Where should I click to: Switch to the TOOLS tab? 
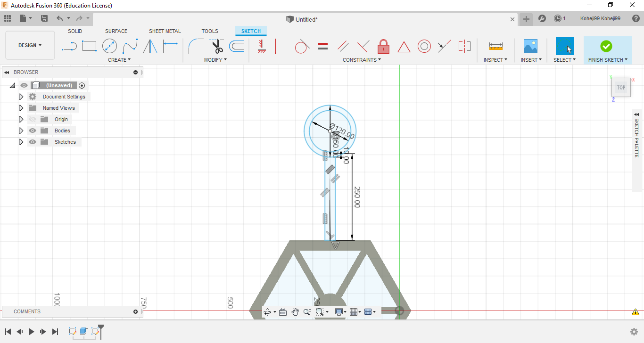[210, 31]
